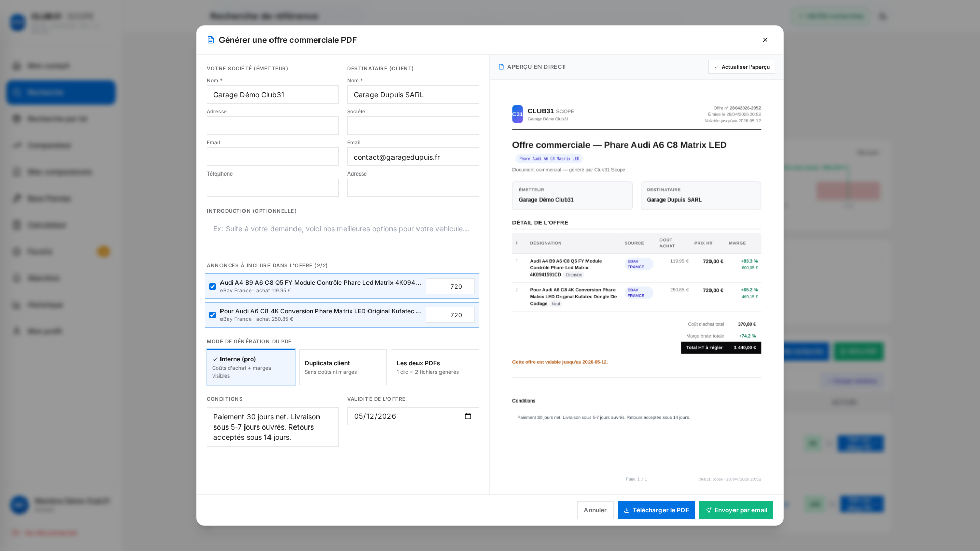Uncheck the Audi A4 B9 Module Contrôle listing
The image size is (980, 551).
(x=212, y=287)
